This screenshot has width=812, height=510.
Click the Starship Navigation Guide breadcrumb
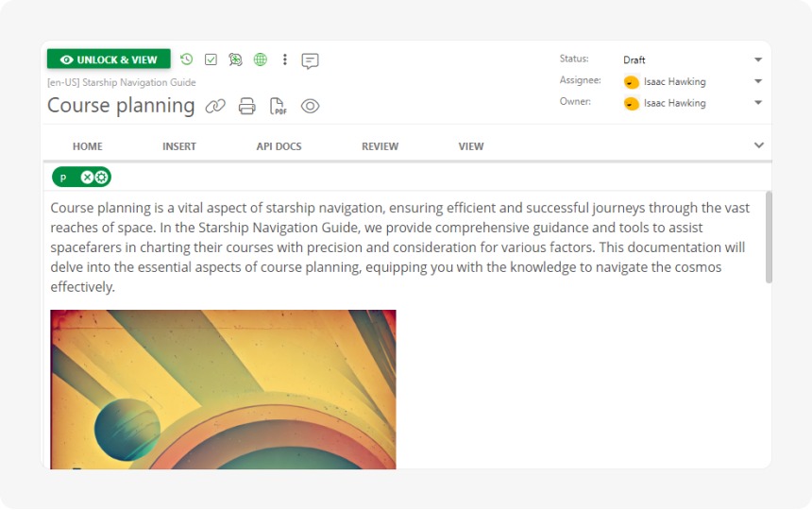point(139,83)
